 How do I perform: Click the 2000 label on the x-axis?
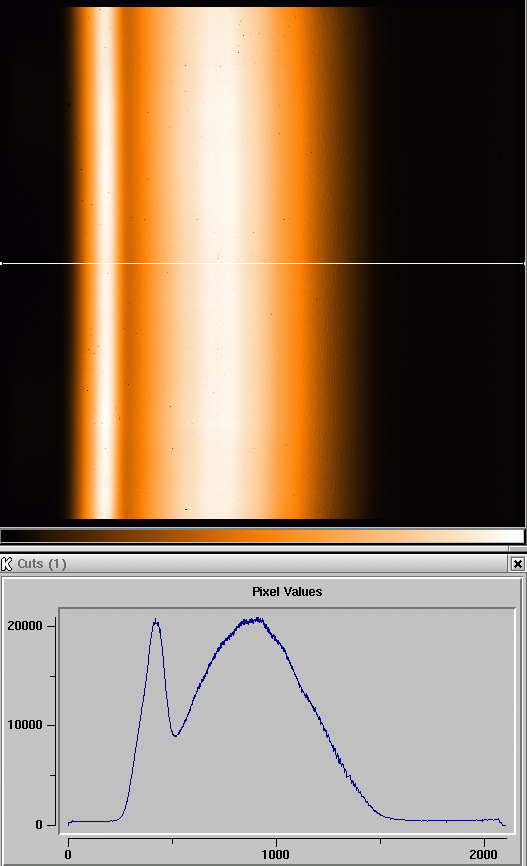coord(483,854)
